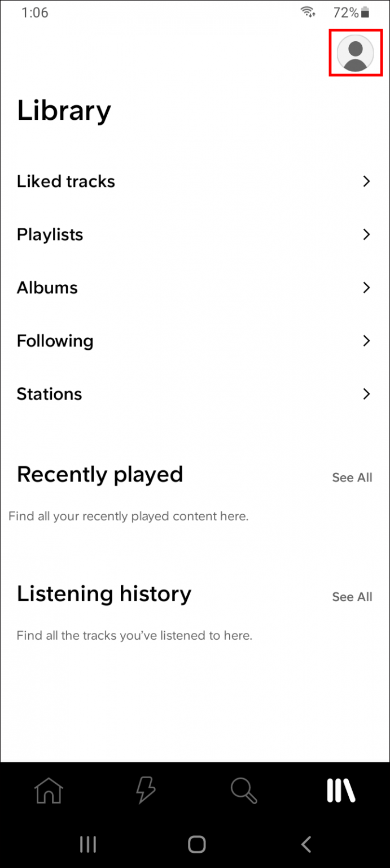The width and height of the screenshot is (390, 868).
Task: See All of your listening history
Action: point(352,596)
